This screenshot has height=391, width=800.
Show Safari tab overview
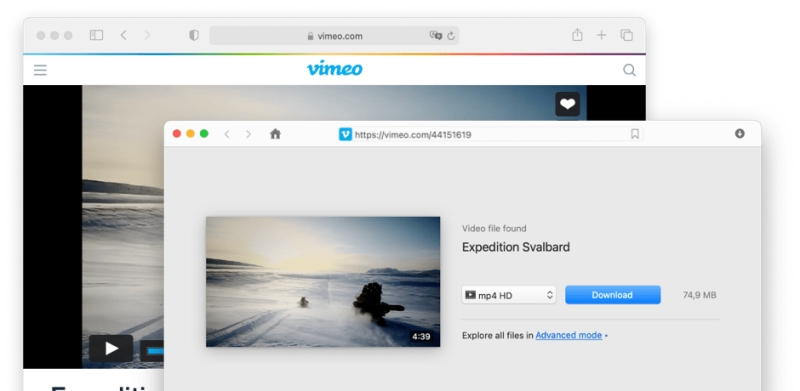point(627,35)
